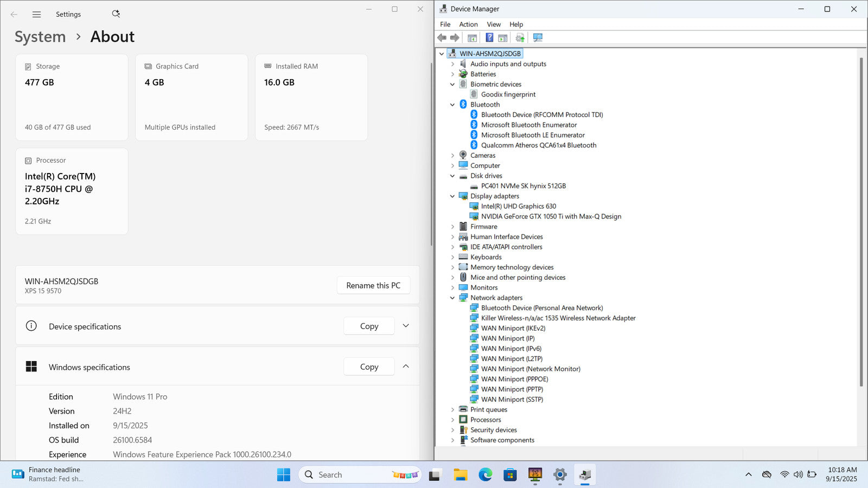Expand the Processors tree node
This screenshot has width=868, height=488.
pyautogui.click(x=452, y=420)
